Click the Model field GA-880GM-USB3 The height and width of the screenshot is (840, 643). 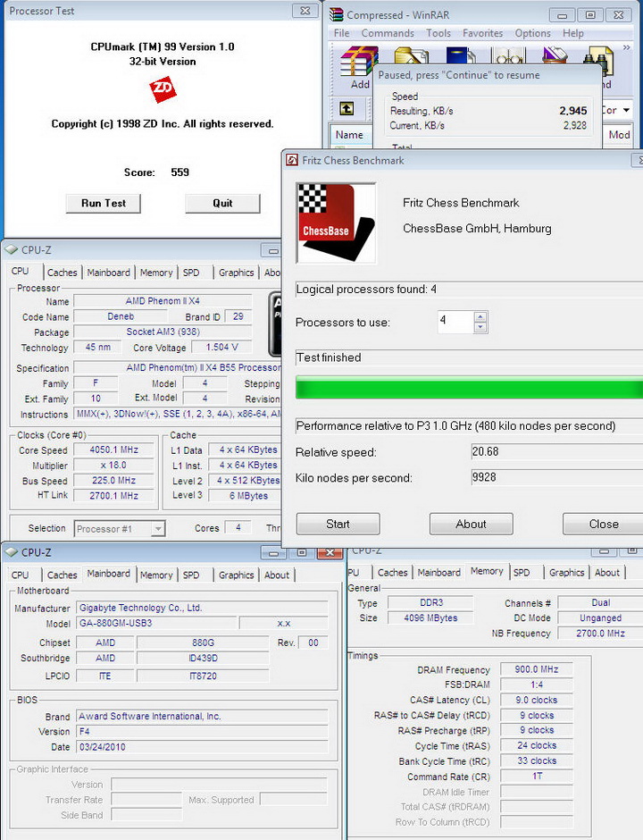[x=156, y=623]
